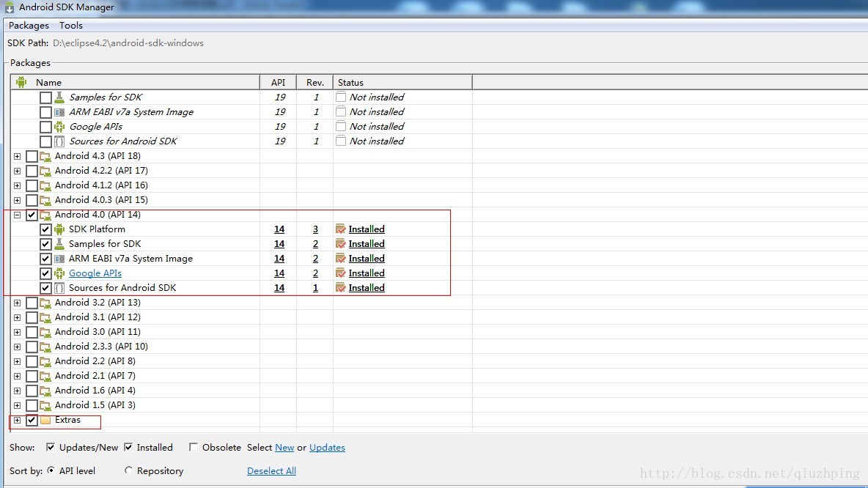Click the installed status icon in Google APIs row
The image size is (868, 488).
point(340,273)
